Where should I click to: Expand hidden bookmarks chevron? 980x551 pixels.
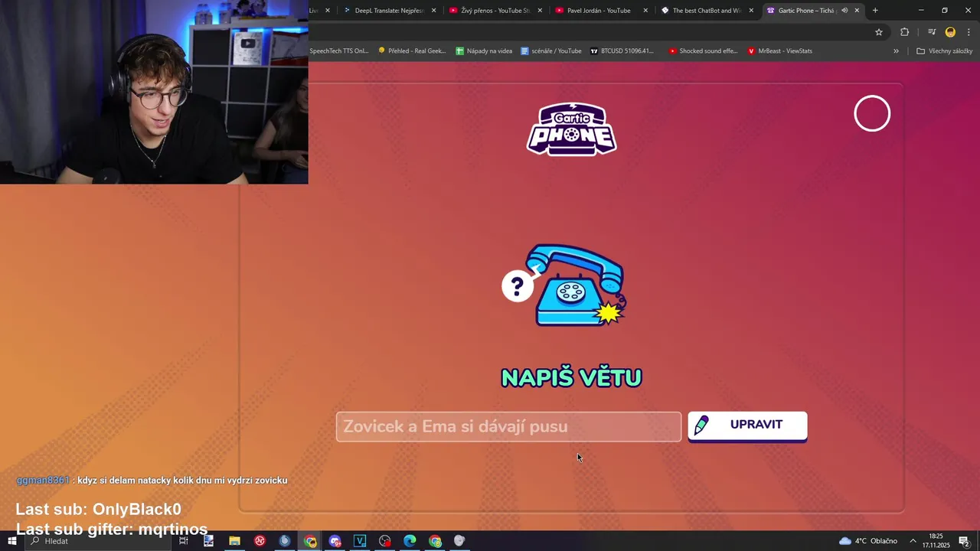click(x=896, y=51)
